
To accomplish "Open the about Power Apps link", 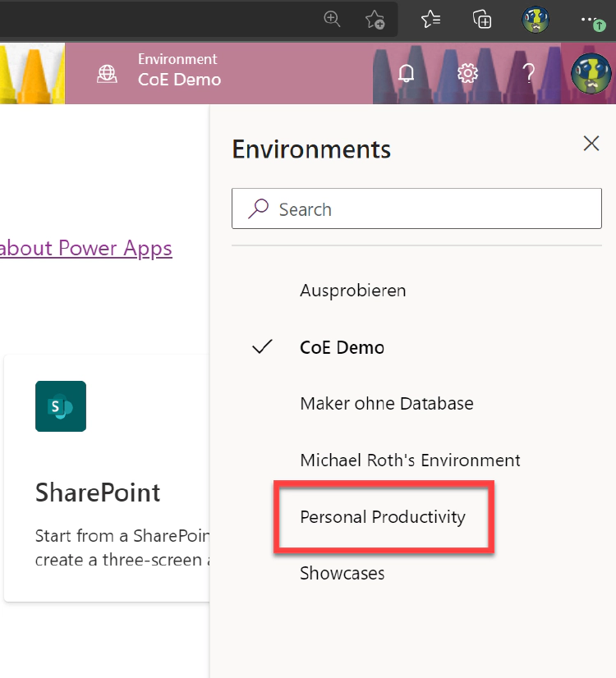I will [86, 249].
